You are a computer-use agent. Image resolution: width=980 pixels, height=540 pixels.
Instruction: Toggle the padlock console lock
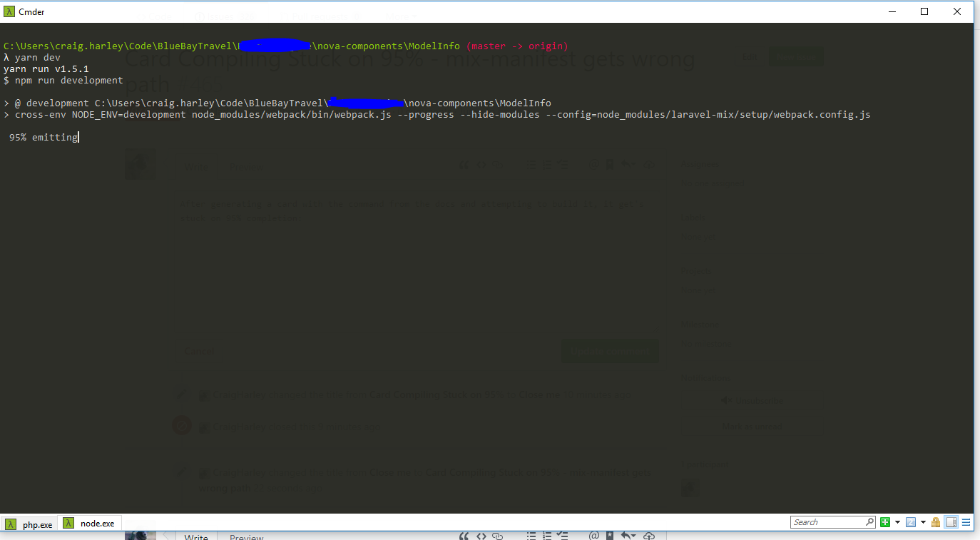coord(936,521)
